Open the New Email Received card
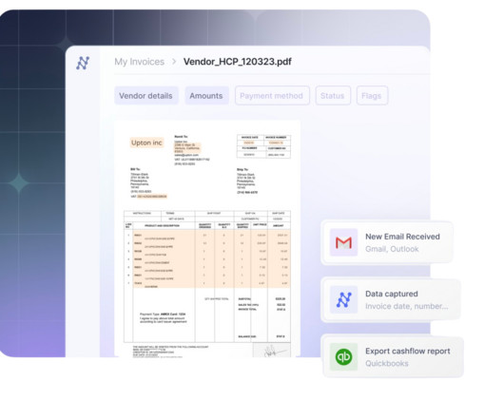The image size is (504, 420). 387,242
